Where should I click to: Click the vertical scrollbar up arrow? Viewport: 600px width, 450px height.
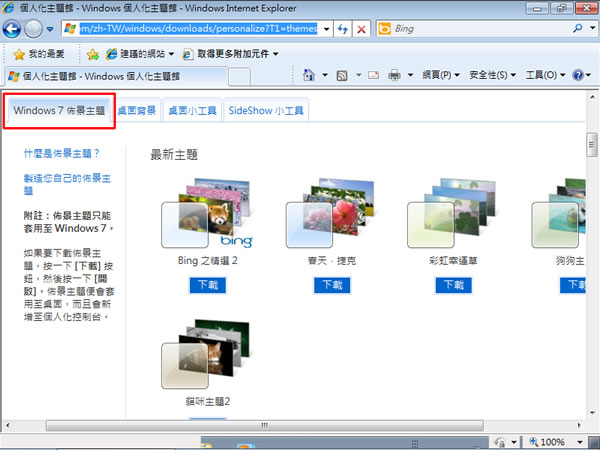[592, 97]
